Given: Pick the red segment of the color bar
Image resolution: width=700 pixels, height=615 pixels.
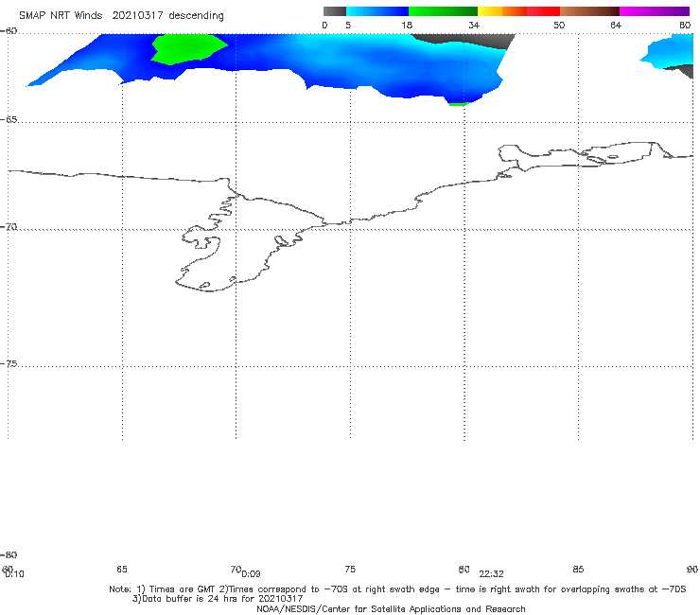Looking at the screenshot, I should [x=543, y=11].
